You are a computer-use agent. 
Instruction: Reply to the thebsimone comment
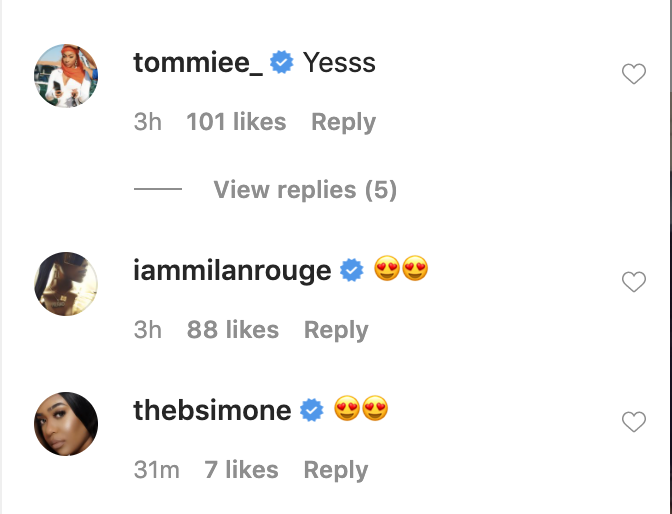pyautogui.click(x=336, y=470)
